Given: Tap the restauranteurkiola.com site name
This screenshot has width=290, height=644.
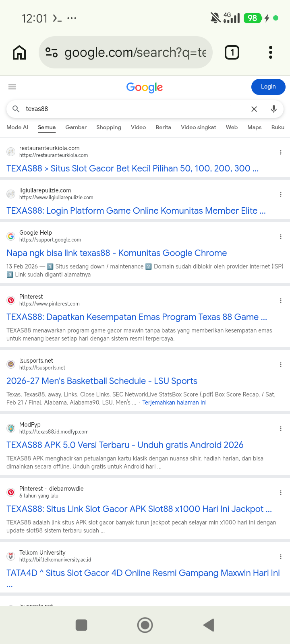Looking at the screenshot, I should (x=50, y=148).
